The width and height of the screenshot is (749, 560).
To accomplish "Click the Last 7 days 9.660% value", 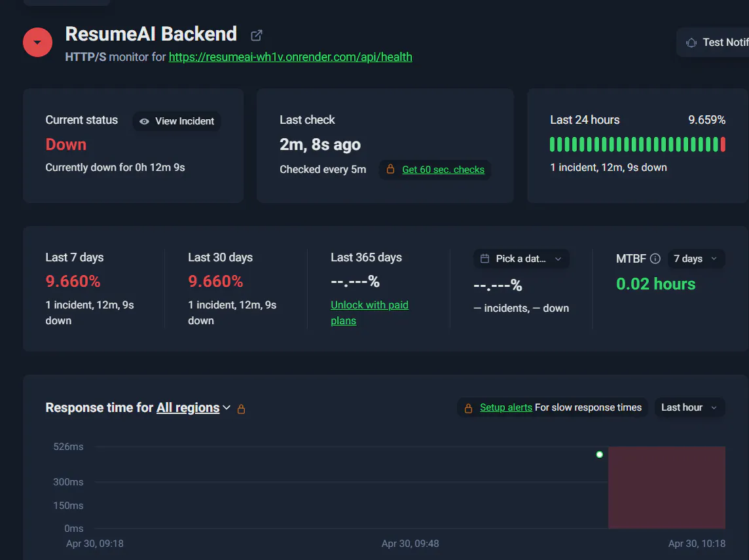I will [x=73, y=282].
